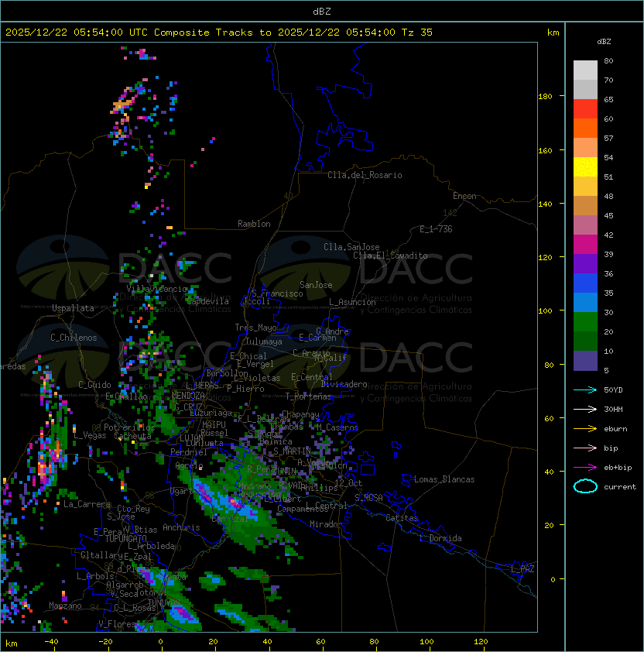Click the pink bip arrow in legend
This screenshot has width=644, height=652.
click(585, 448)
